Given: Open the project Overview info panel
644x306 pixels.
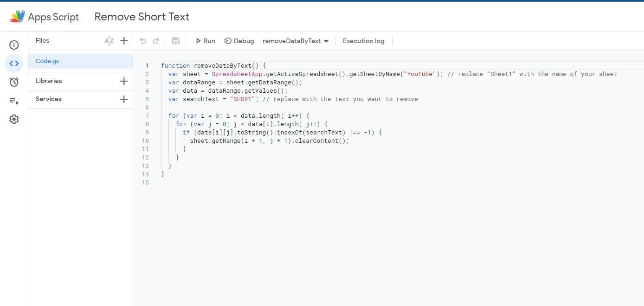Looking at the screenshot, I should tap(14, 45).
